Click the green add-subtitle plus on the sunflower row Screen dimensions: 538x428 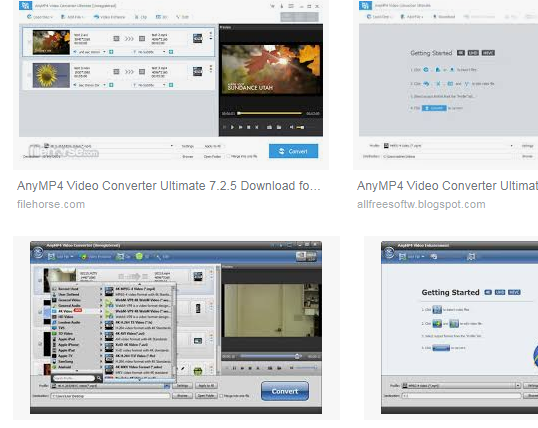[x=171, y=85]
